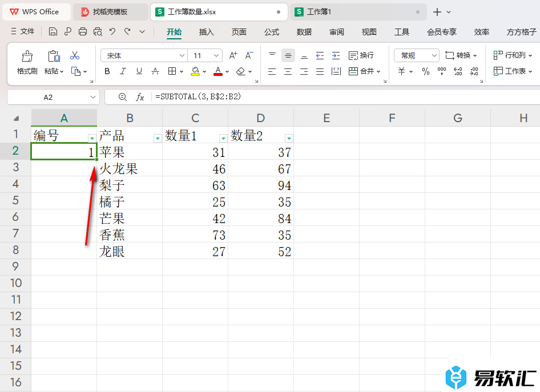Switch to the 插入 ribbon tab
Viewport: 540px width, 392px height.
(x=206, y=32)
